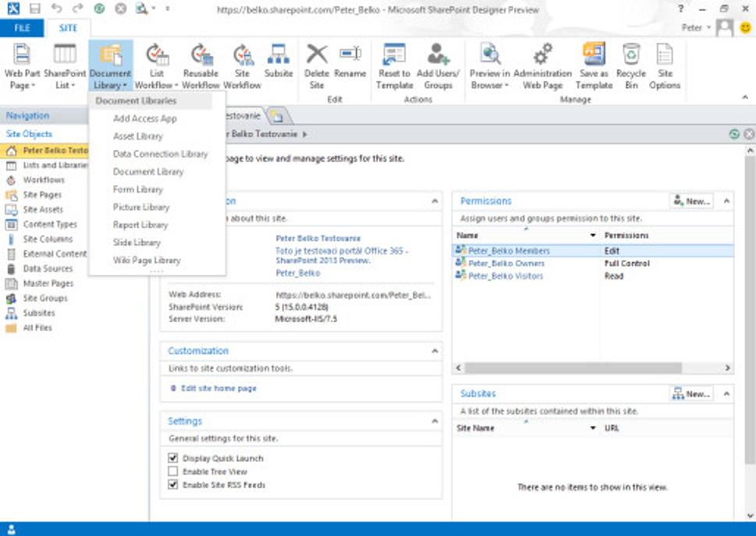Image resolution: width=756 pixels, height=536 pixels.
Task: Select Wiki Page Library menu entry
Action: click(147, 261)
